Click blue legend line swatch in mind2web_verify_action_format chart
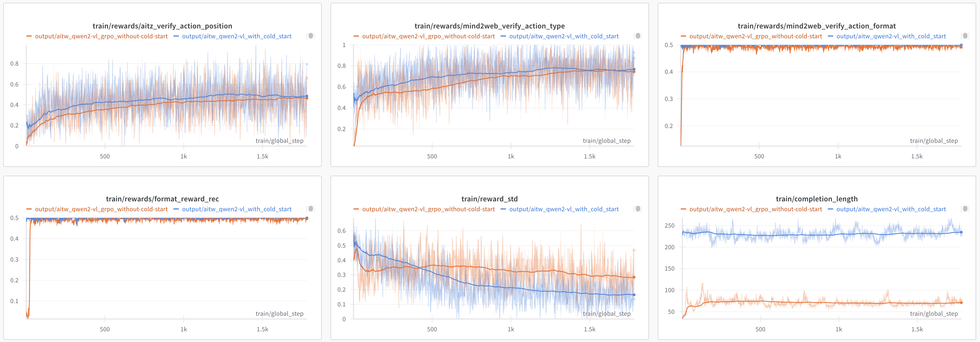The image size is (980, 342). click(830, 36)
